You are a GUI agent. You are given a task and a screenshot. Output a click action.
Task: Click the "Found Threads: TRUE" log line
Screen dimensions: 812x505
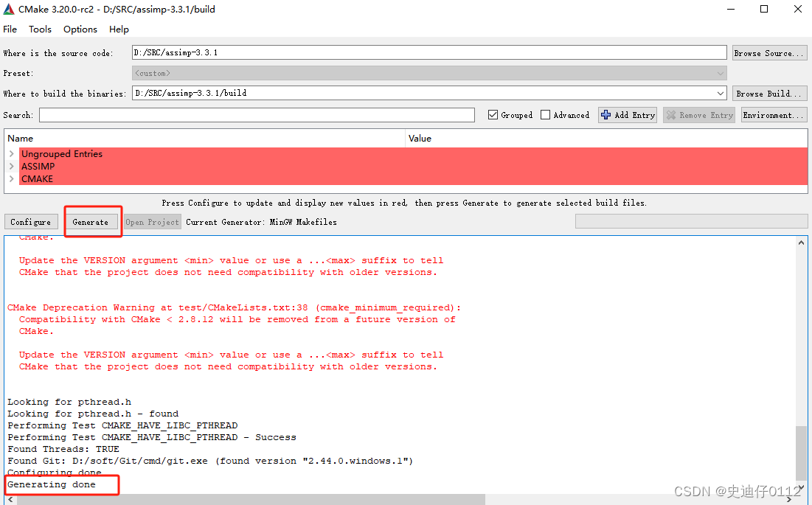tap(63, 449)
